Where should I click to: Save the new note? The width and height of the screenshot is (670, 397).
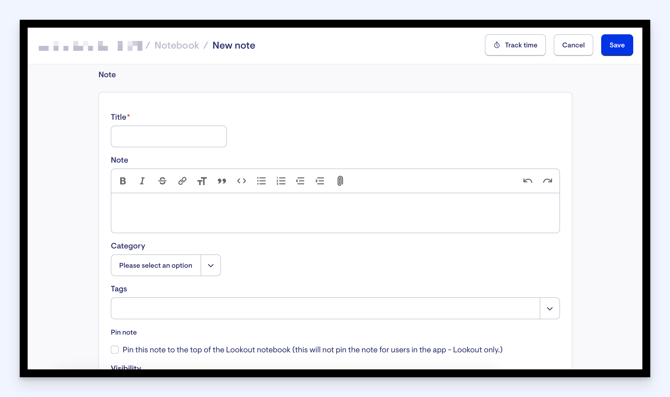point(617,45)
